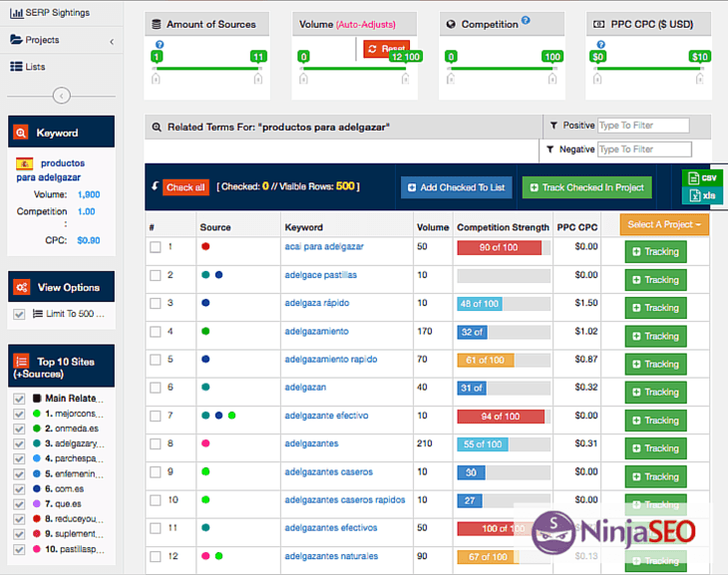
Task: Open keyword adelgazantes caseros
Action: click(329, 471)
